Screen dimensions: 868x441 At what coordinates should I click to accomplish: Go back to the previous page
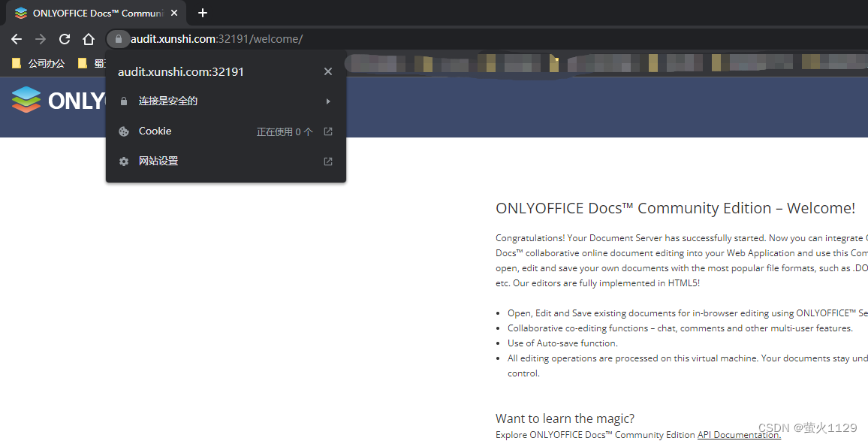coord(17,39)
